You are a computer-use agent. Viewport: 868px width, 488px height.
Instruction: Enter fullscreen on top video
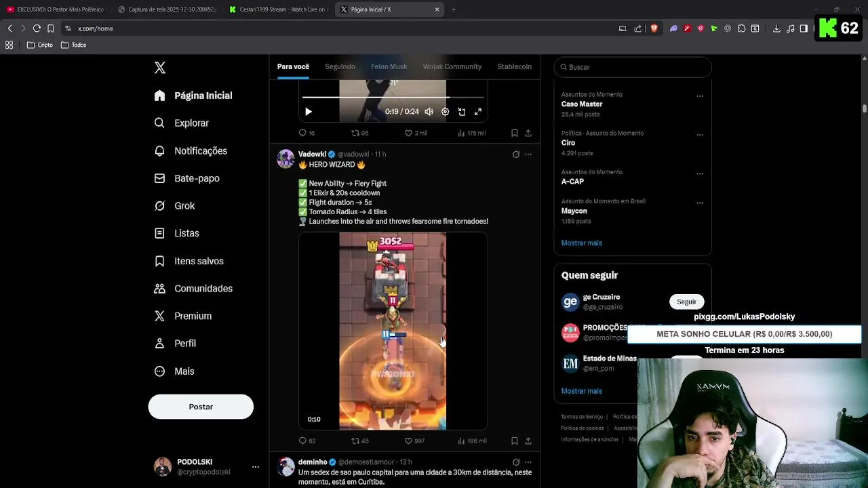(478, 112)
